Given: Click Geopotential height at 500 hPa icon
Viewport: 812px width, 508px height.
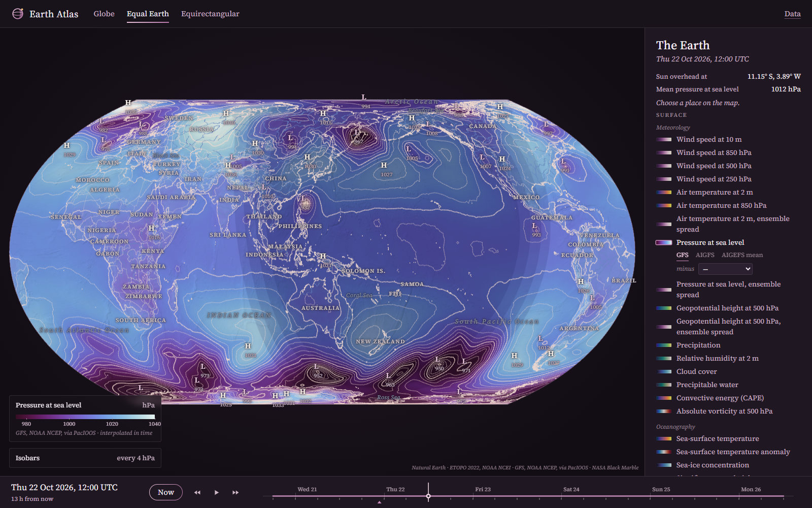Looking at the screenshot, I should [x=664, y=308].
